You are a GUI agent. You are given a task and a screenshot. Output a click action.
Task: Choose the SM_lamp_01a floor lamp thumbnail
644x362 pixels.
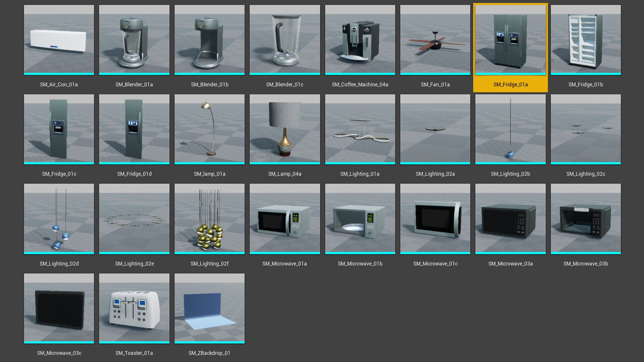click(210, 129)
